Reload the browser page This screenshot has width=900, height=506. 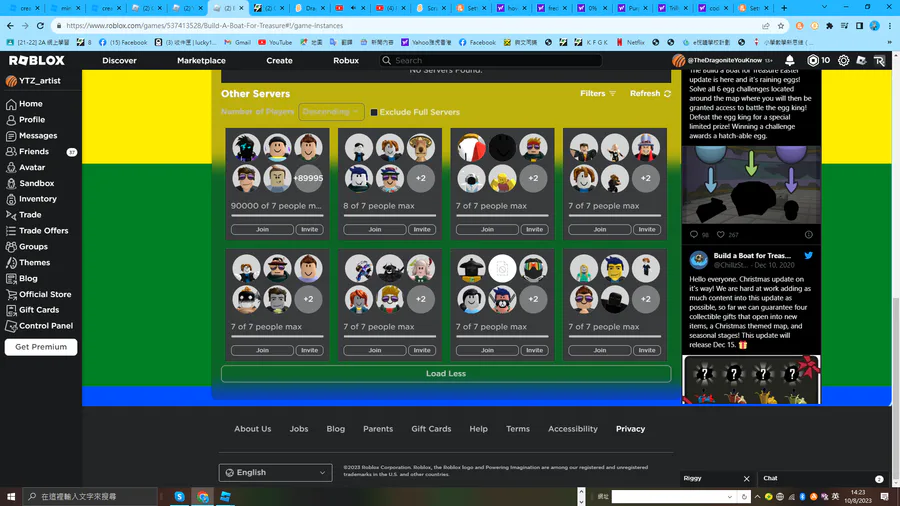coord(40,26)
